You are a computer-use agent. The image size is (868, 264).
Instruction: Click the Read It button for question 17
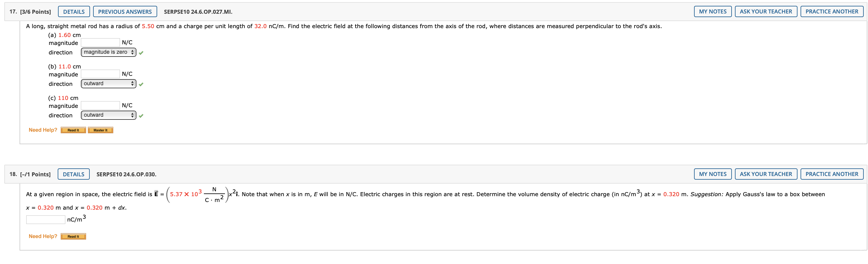73,130
